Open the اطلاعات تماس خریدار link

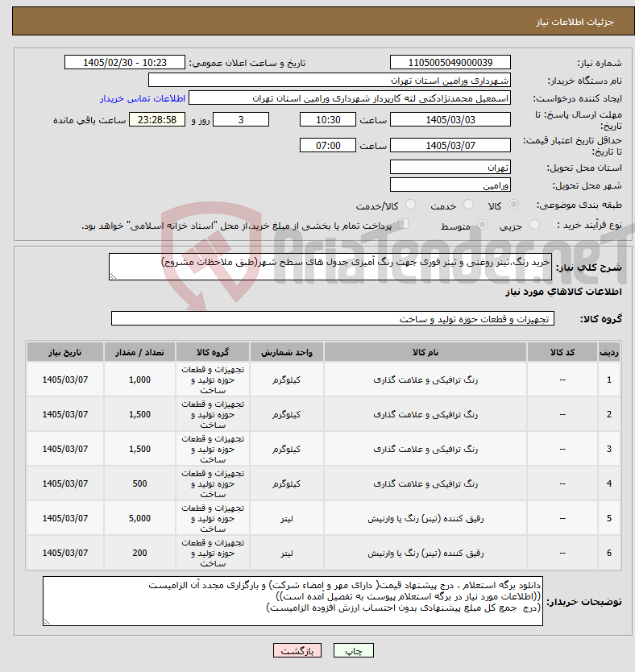[x=143, y=98]
